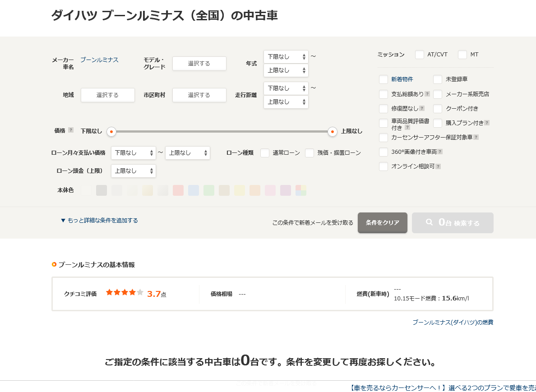
Task: Open ローン月々支払い価格 上限なし dropdown
Action: pyautogui.click(x=187, y=153)
